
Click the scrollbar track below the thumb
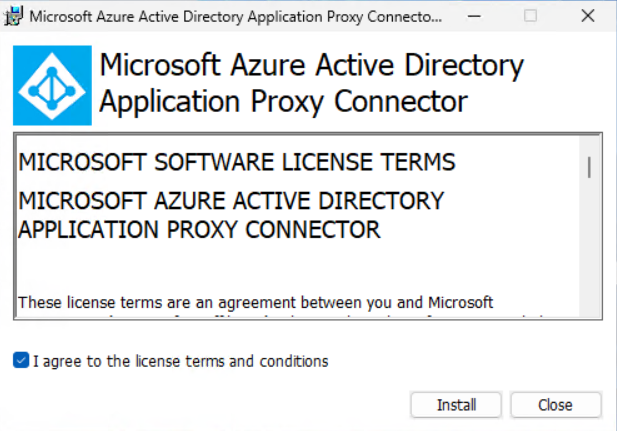pos(589,248)
